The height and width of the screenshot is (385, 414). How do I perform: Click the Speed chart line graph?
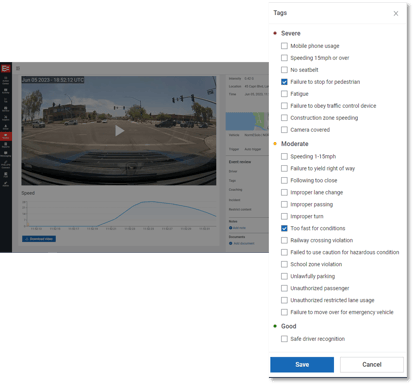point(120,214)
